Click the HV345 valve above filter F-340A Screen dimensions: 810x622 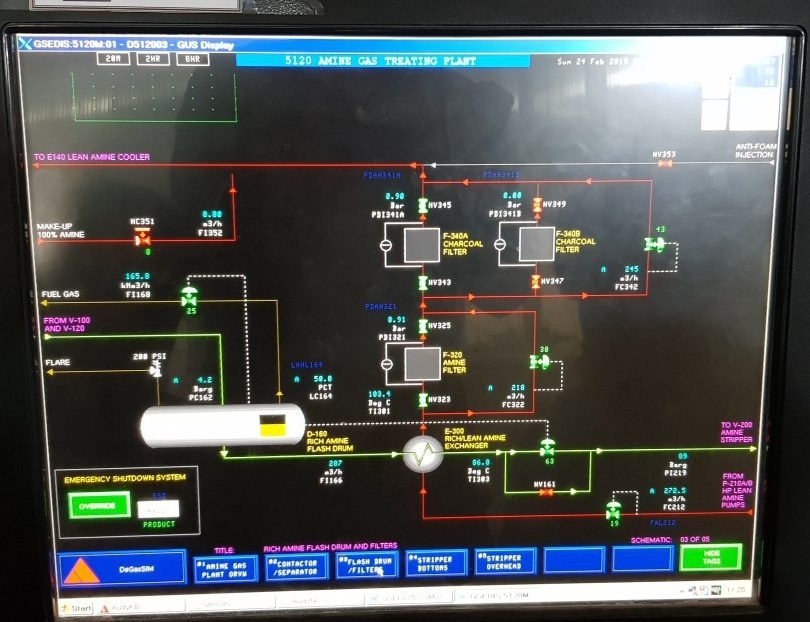(423, 205)
